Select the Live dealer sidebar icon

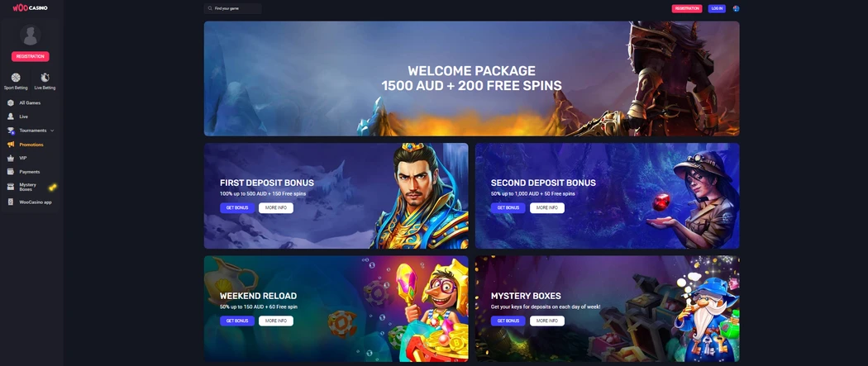[11, 116]
